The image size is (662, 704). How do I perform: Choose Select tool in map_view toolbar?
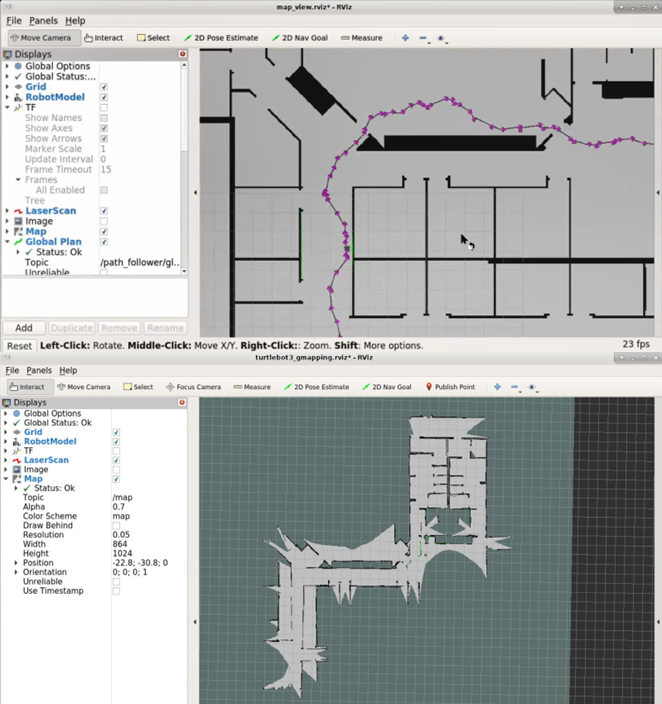click(x=154, y=38)
